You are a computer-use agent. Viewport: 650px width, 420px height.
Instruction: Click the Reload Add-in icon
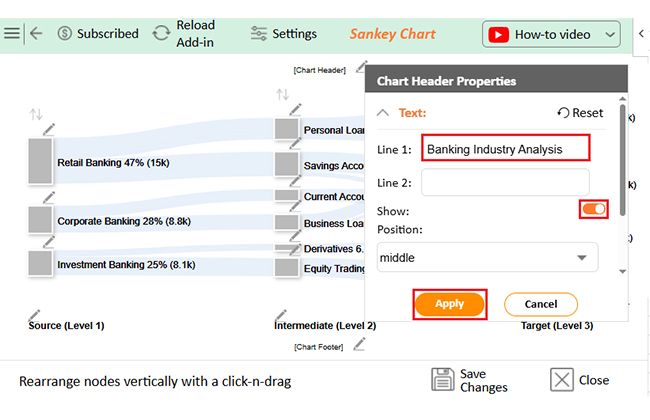(161, 33)
